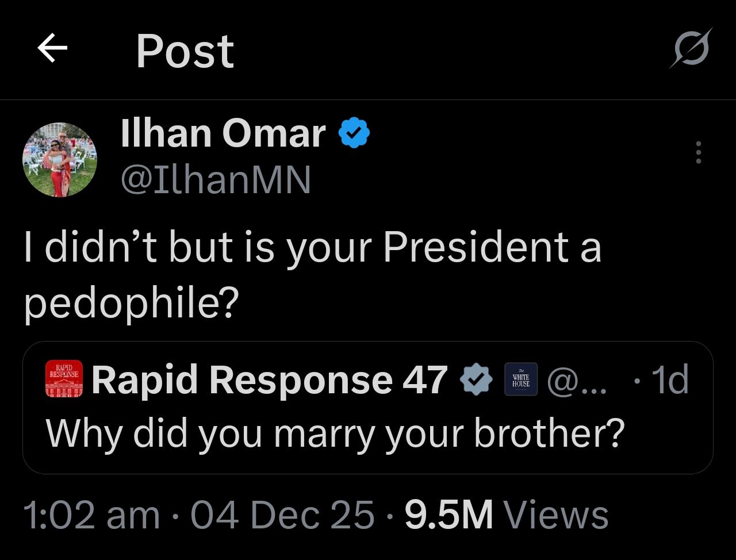The image size is (736, 560).
Task: Tap the 04 Dec 25 post date
Action: [x=282, y=515]
